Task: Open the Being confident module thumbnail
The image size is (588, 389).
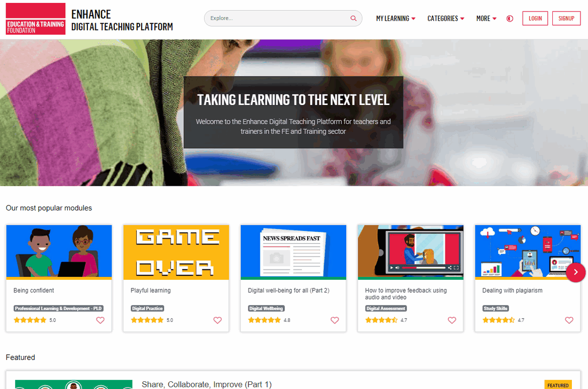Action: 59,252
